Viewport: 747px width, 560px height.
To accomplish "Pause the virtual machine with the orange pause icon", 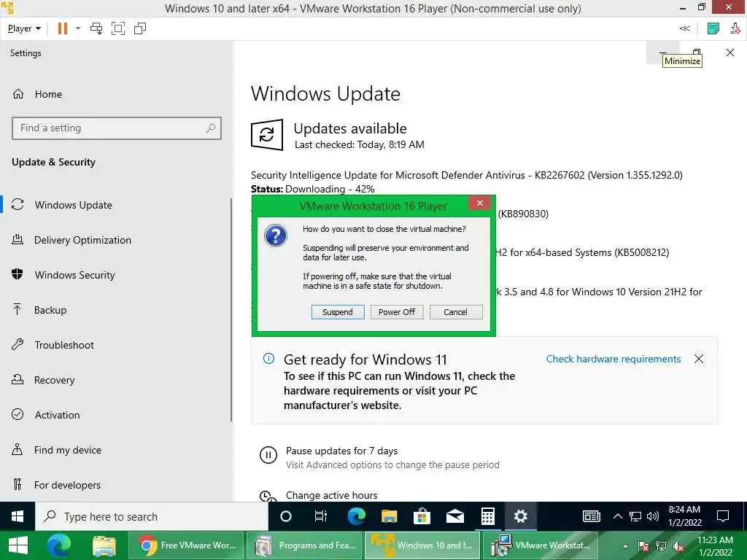I will [x=63, y=28].
